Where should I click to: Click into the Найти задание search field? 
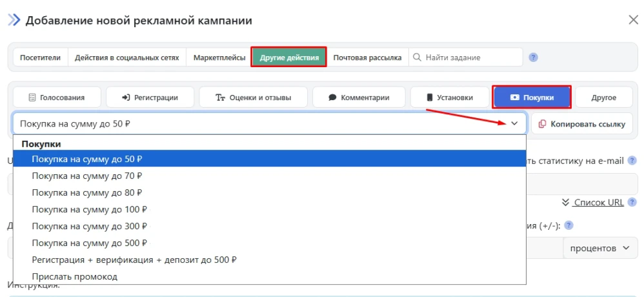click(x=466, y=57)
